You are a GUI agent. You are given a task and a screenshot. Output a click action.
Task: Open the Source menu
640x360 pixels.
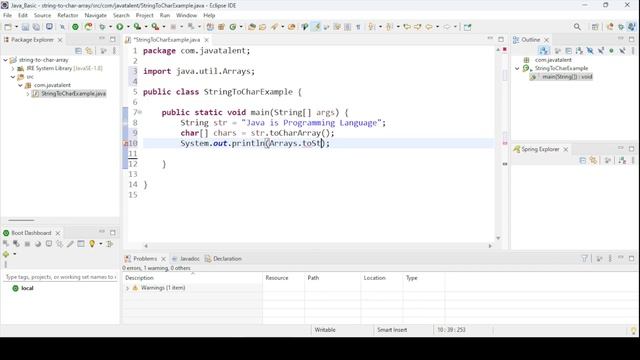(x=42, y=16)
